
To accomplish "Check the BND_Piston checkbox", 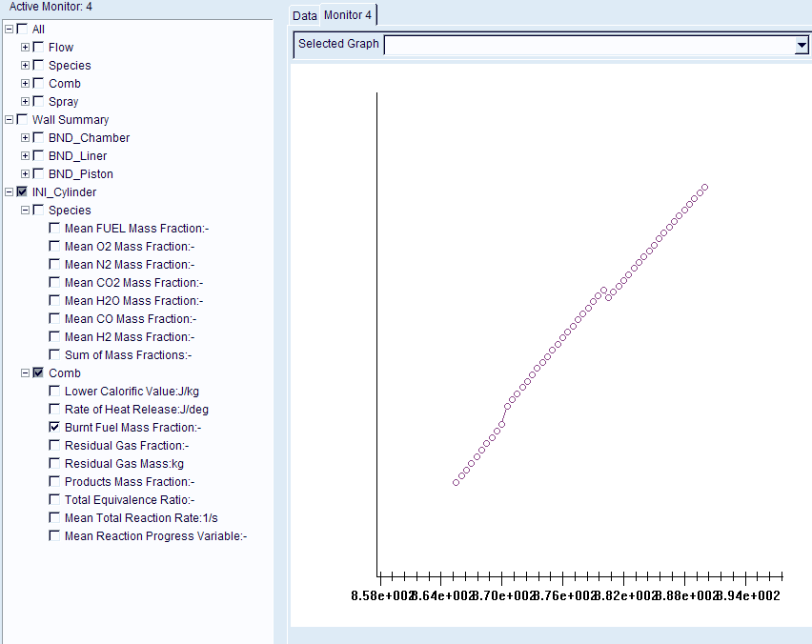I will 38,174.
